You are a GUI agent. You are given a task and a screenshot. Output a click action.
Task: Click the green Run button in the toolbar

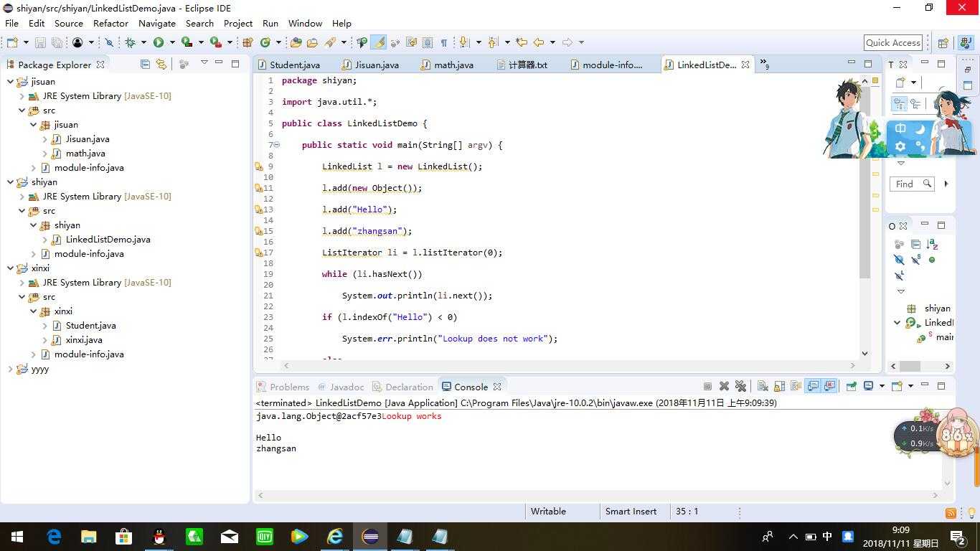pos(159,42)
